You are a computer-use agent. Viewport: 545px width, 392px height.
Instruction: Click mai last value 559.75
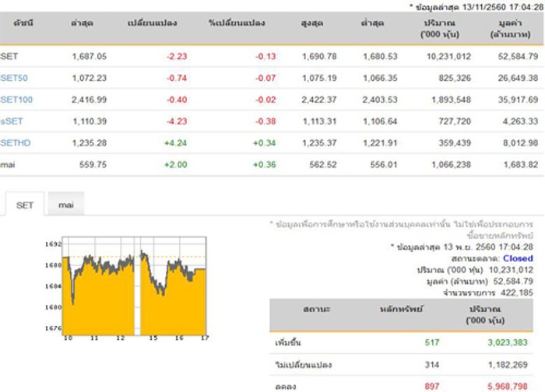[x=93, y=165]
